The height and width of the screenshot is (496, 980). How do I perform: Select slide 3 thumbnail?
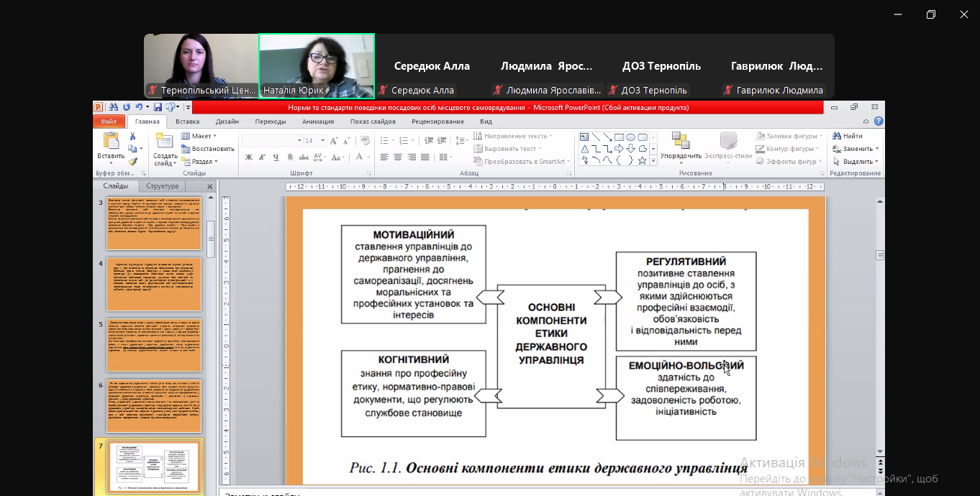tap(154, 223)
